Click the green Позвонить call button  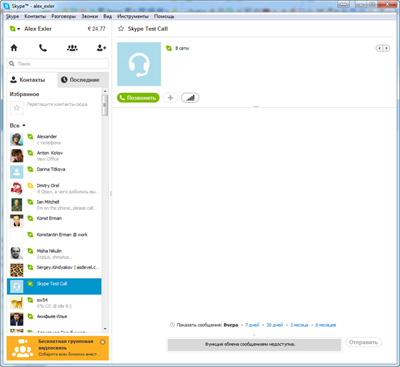[138, 98]
